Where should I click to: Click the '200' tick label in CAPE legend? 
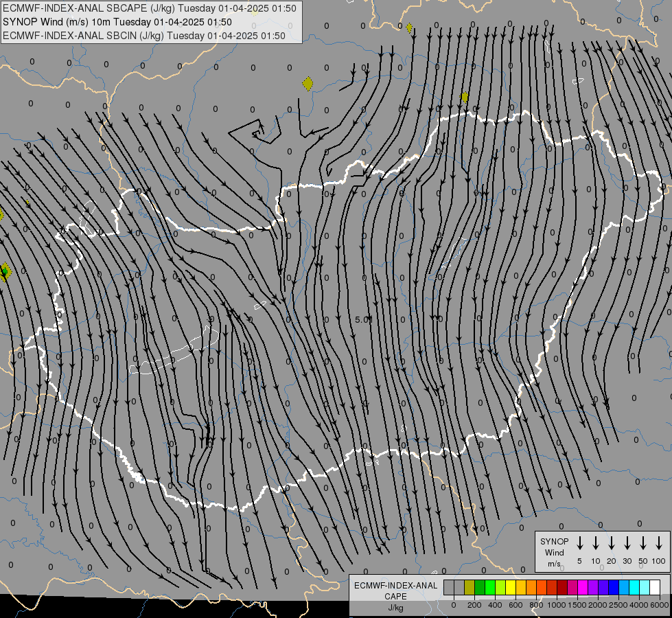(474, 605)
